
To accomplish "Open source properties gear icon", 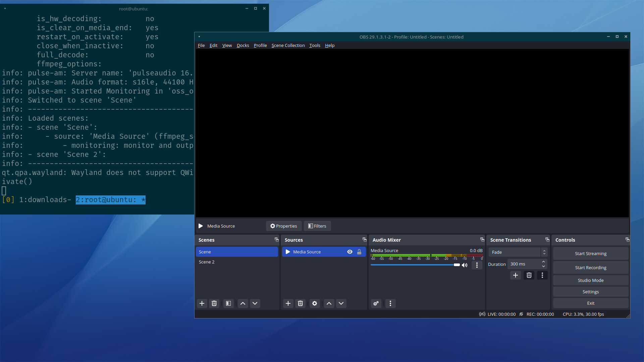I will [315, 303].
